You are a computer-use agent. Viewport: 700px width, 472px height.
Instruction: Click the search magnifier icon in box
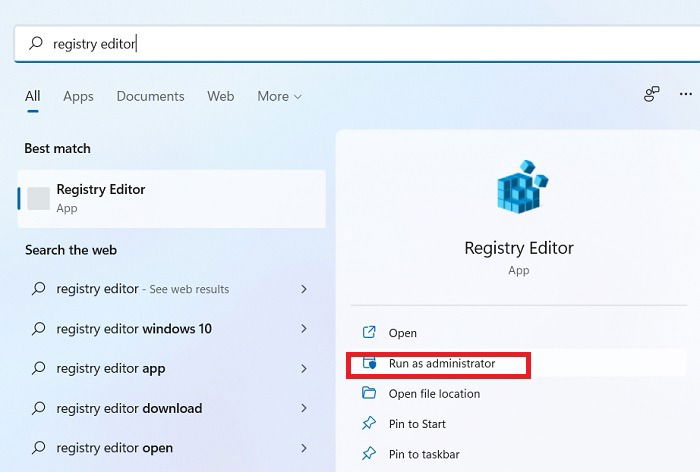pyautogui.click(x=36, y=43)
